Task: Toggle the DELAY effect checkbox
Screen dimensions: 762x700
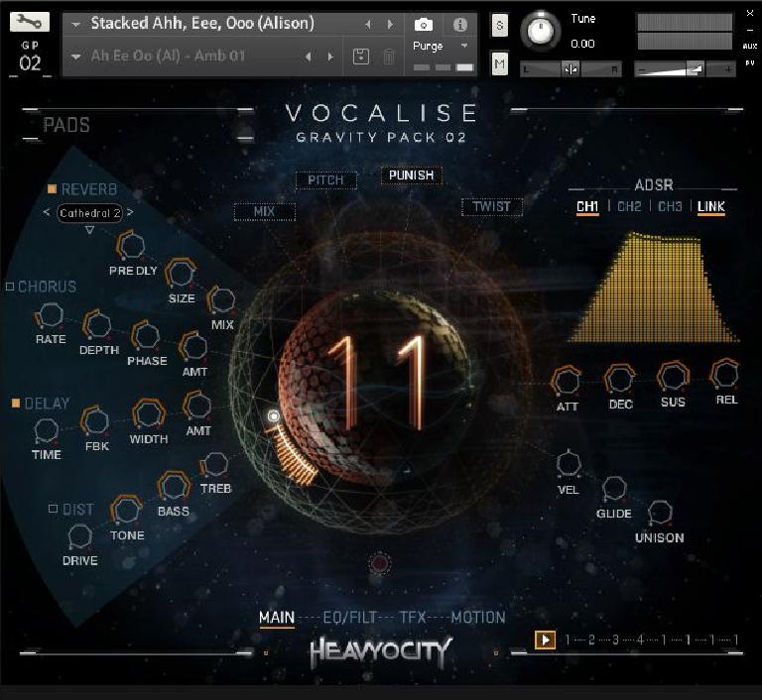Action: [x=16, y=404]
